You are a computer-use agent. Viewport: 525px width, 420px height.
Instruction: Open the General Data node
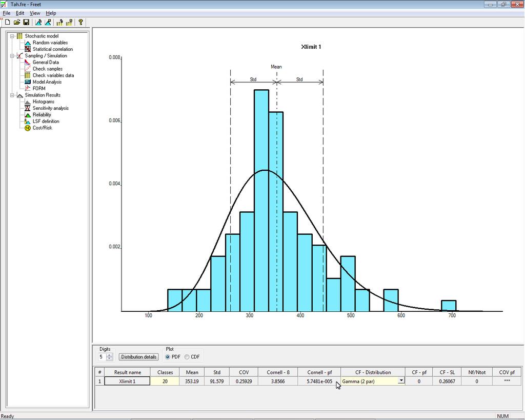[x=46, y=62]
